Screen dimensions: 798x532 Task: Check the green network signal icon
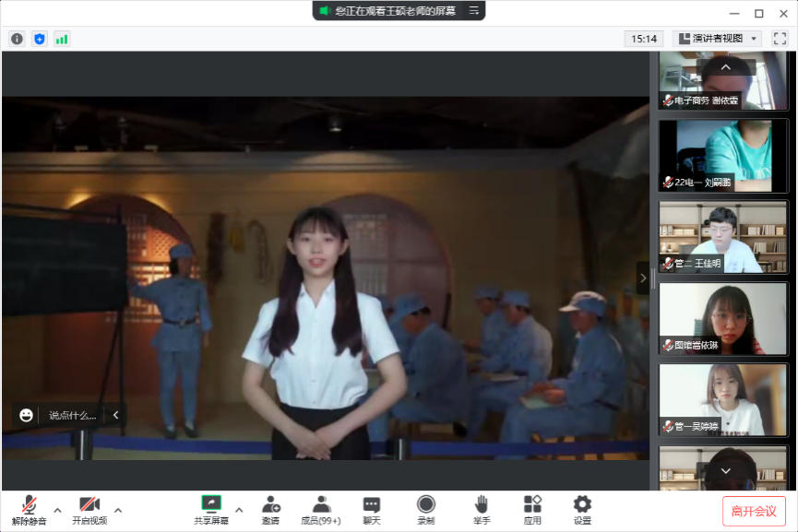(x=62, y=39)
